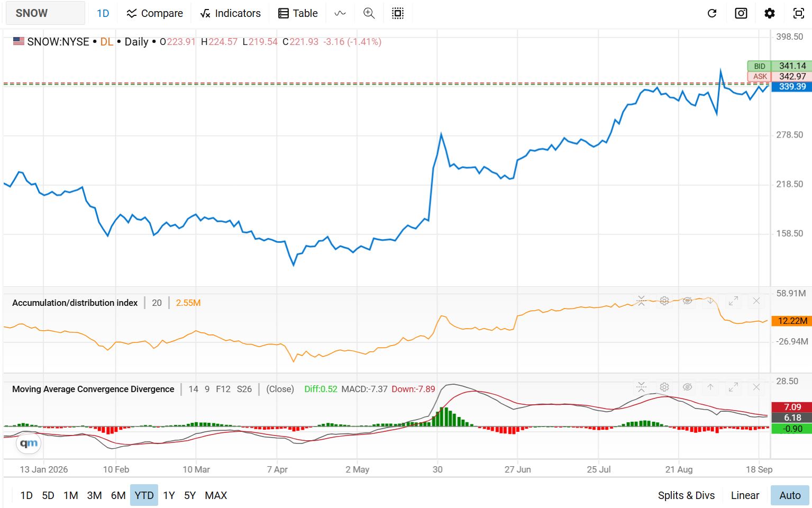This screenshot has width=812, height=508.
Task: Open MACD indicator settings gear
Action: [x=664, y=387]
